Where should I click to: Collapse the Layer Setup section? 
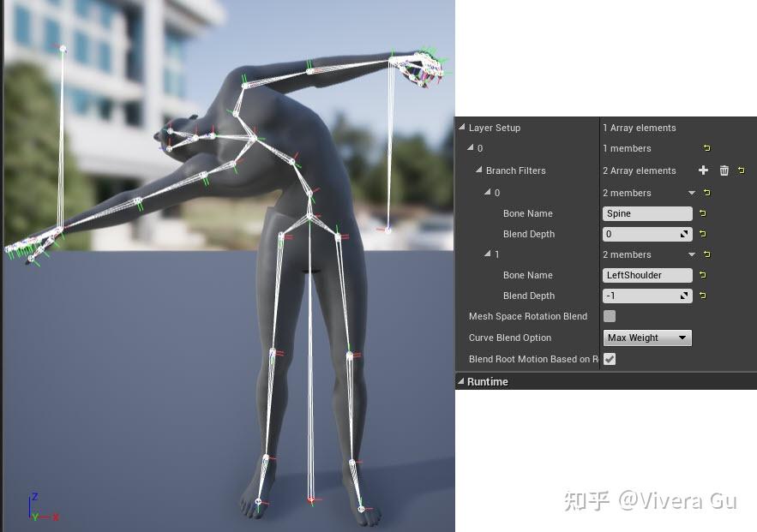point(461,128)
